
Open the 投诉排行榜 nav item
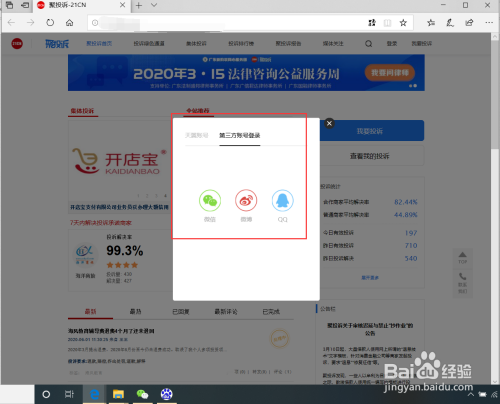pyautogui.click(x=241, y=43)
